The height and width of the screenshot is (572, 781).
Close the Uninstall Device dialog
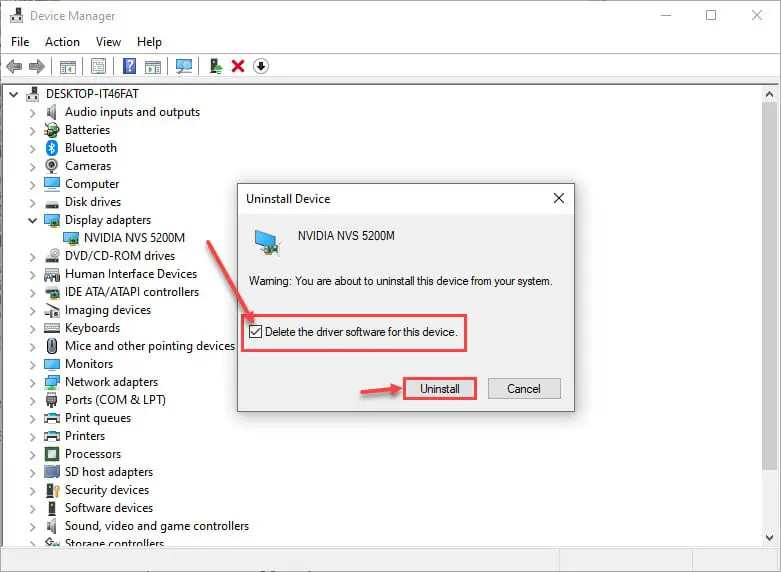(x=559, y=198)
